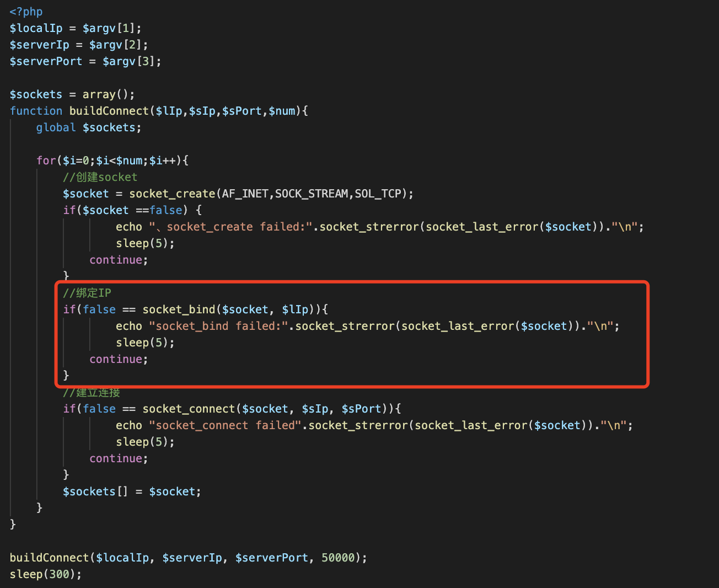Screen dimensions: 719x588
Task: Click the "buildConnect" name in the function definition
Action: point(109,111)
